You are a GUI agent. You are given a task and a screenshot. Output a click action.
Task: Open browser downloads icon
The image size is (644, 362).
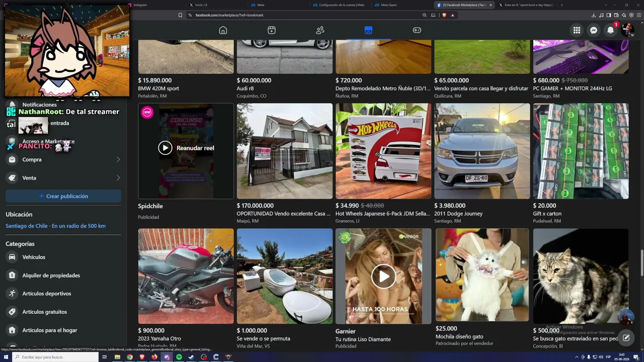[594, 15]
